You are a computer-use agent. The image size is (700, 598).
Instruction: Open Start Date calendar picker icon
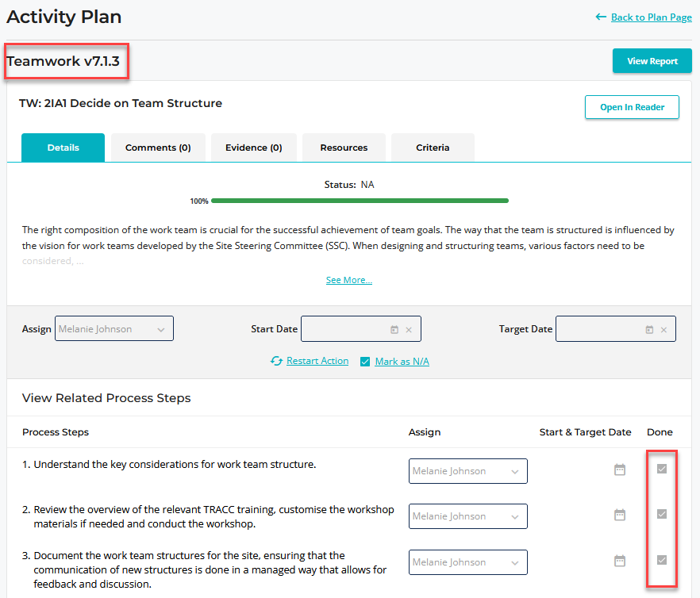point(394,329)
